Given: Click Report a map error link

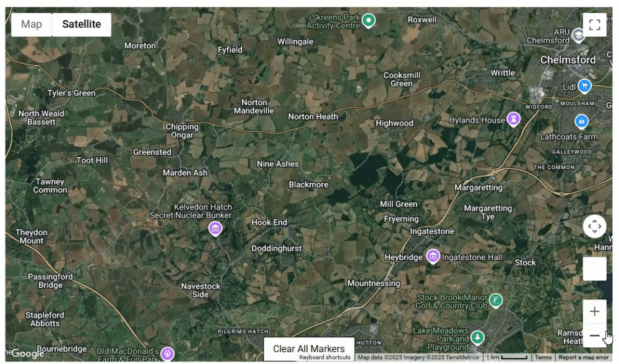Looking at the screenshot, I should point(583,357).
